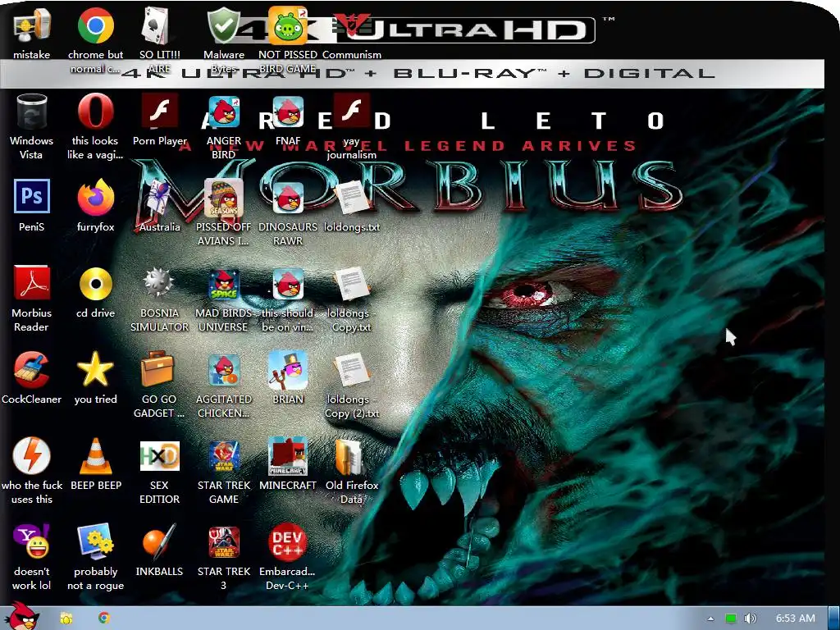Launch the Photoshop 'Ps' icon
The image size is (840, 630).
click(32, 196)
